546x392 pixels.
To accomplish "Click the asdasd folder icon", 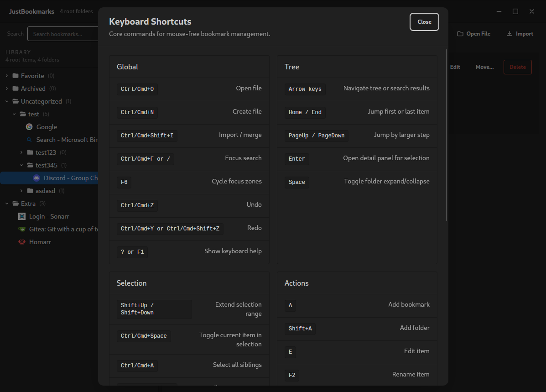I will click(x=30, y=191).
